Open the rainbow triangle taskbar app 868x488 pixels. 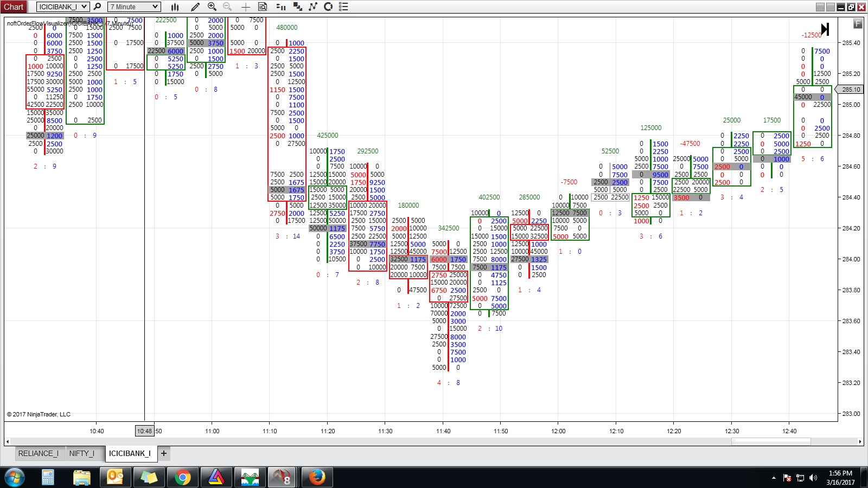pyautogui.click(x=216, y=477)
